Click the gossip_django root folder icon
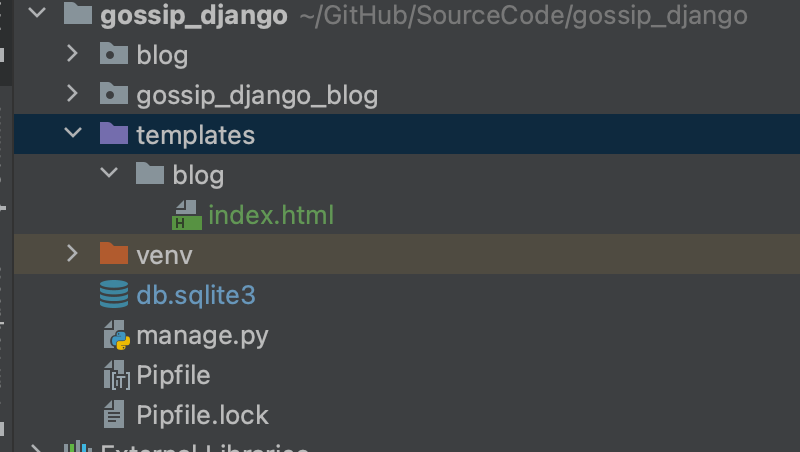This screenshot has height=452, width=800. 78,14
